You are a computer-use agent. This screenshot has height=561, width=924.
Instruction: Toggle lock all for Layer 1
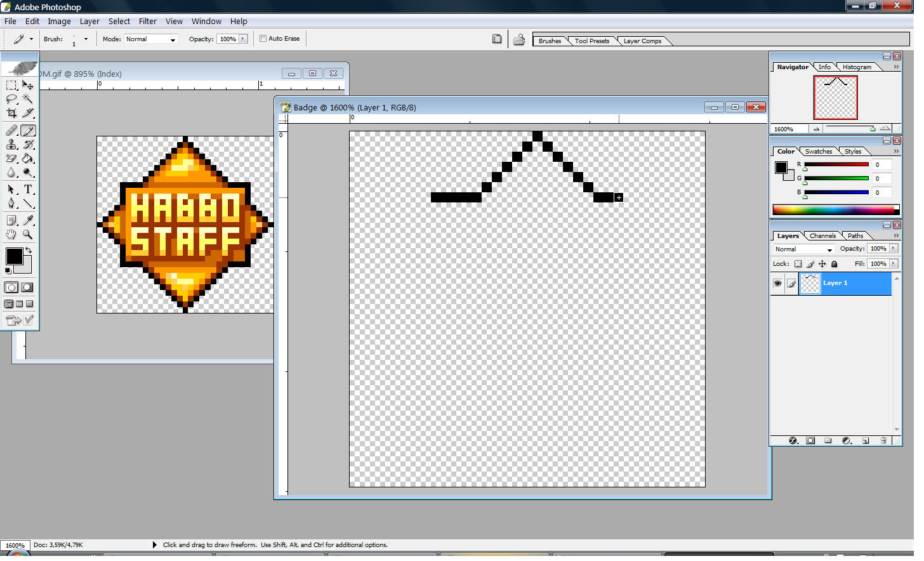pos(835,264)
